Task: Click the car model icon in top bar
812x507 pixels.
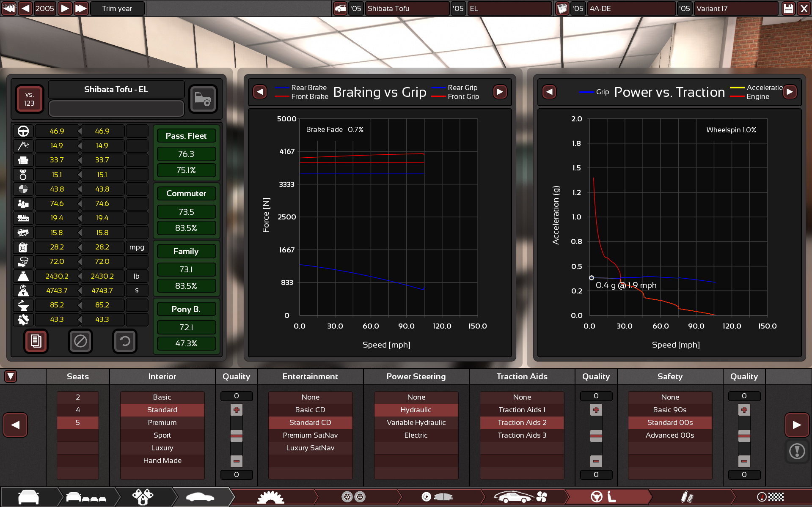Action: tap(340, 8)
